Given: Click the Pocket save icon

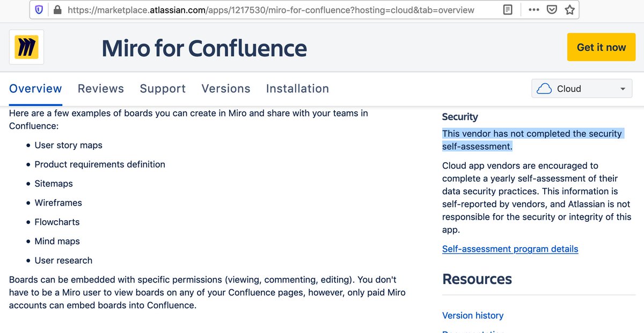Looking at the screenshot, I should pyautogui.click(x=552, y=10).
